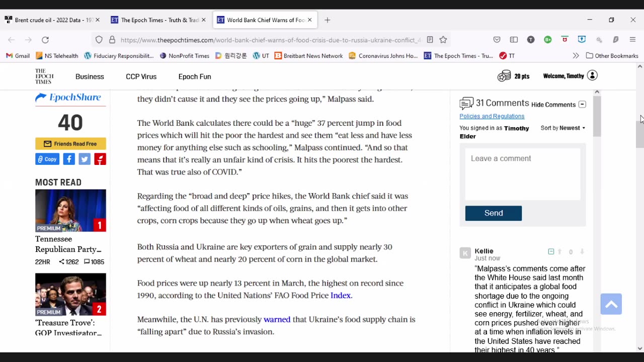
Task: Open the Coronavirus Johns Hopkins bookmark
Action: coord(383,56)
